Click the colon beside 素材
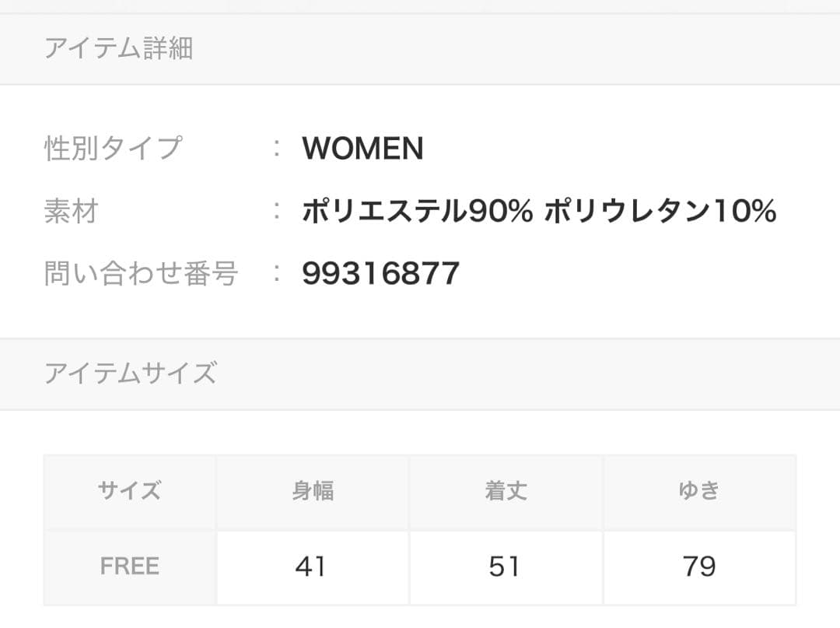 coord(277,211)
